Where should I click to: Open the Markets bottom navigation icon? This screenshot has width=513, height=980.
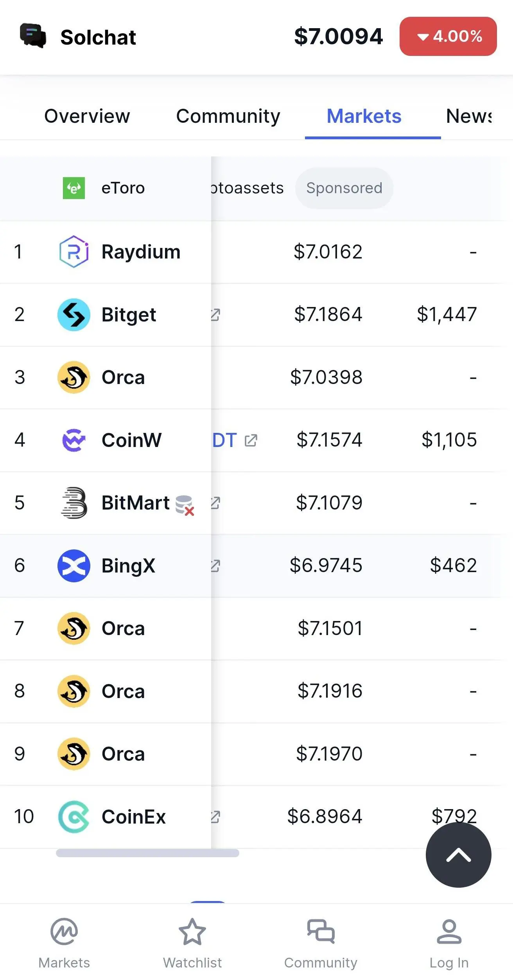point(64,932)
